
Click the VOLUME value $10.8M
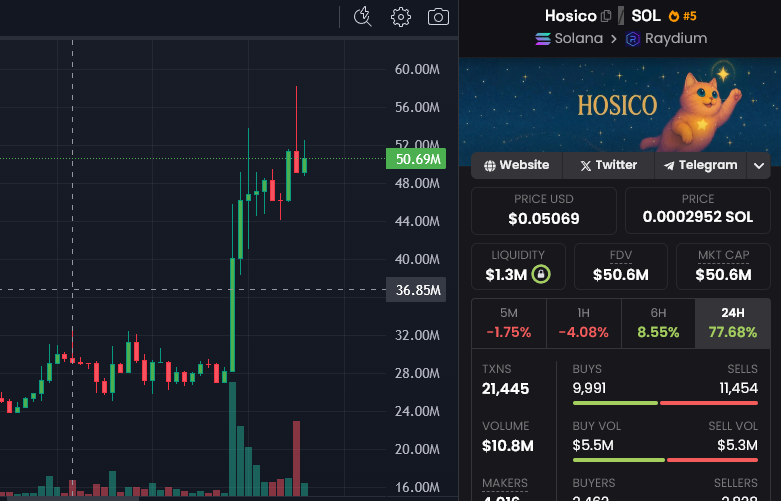click(508, 445)
